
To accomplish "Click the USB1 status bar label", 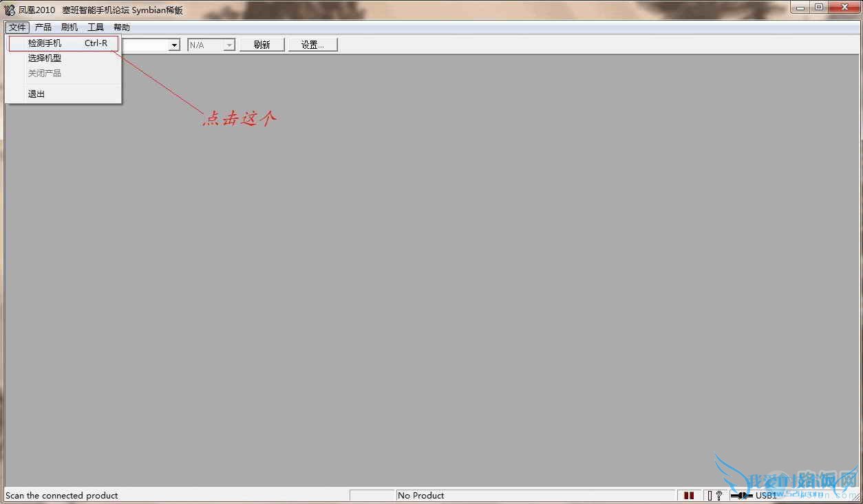I will tap(766, 496).
